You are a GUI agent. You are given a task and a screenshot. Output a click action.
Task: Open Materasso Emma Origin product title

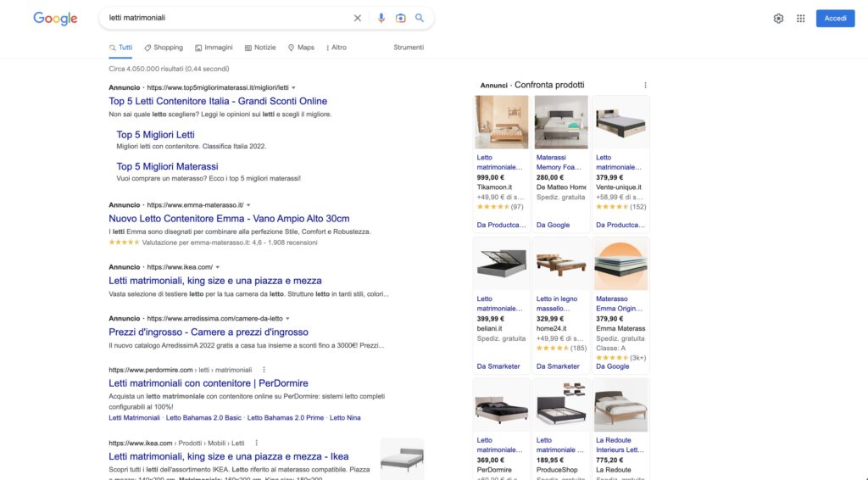[619, 304]
